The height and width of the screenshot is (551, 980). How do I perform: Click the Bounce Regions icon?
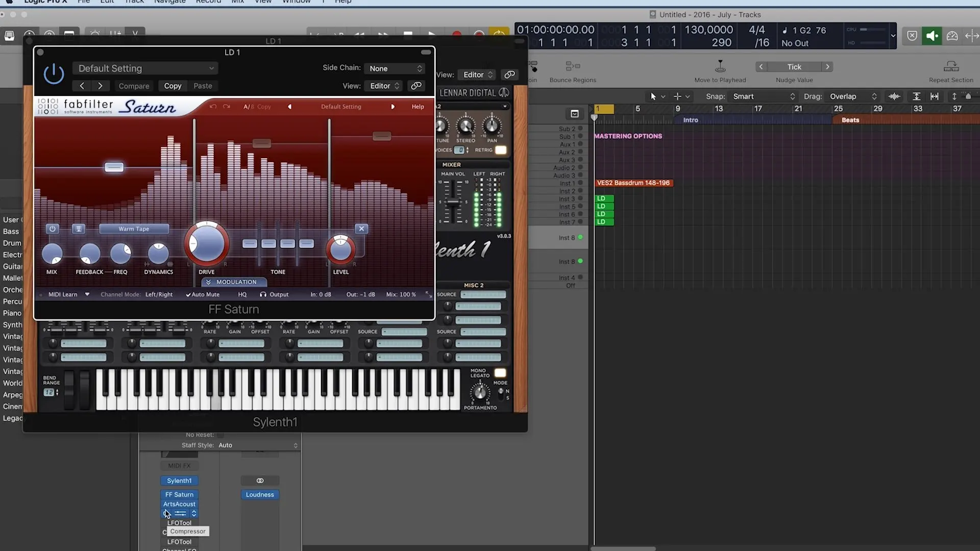[573, 66]
